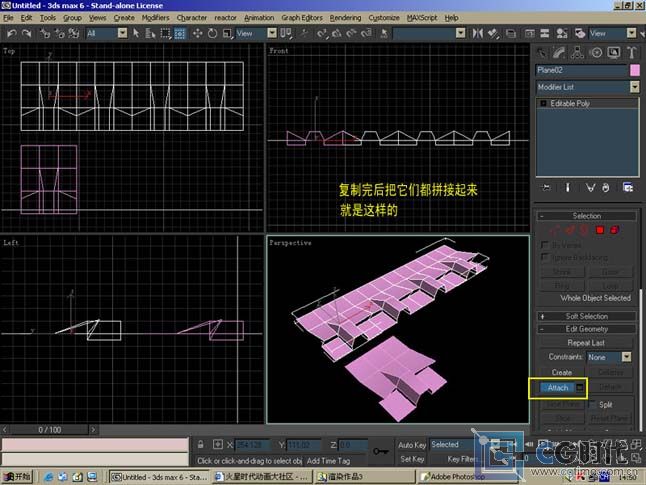The image size is (646, 485).
Task: Select Polygon sub-object level icon
Action: point(600,230)
